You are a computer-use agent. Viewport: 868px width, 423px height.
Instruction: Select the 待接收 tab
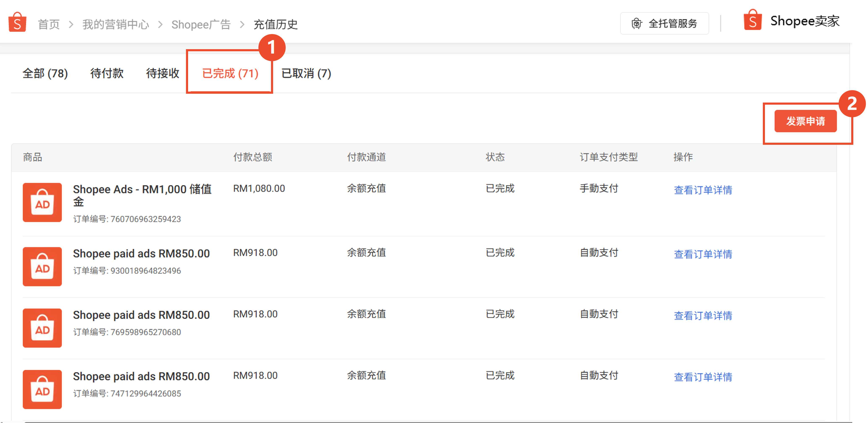tap(162, 73)
